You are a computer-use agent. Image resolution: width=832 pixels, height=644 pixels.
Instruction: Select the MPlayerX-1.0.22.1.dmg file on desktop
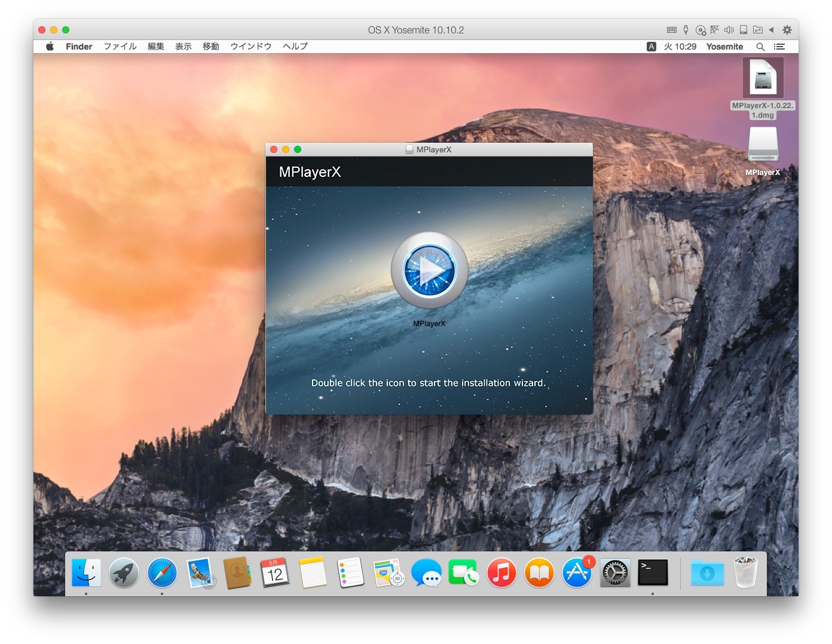click(x=763, y=88)
